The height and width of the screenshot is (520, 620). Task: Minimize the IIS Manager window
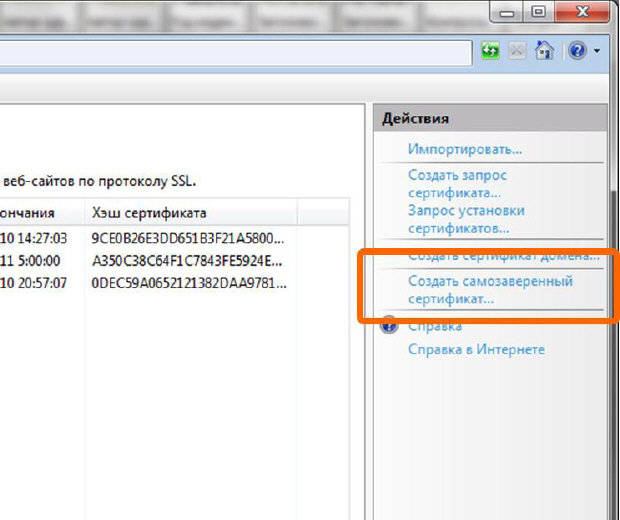pos(509,12)
